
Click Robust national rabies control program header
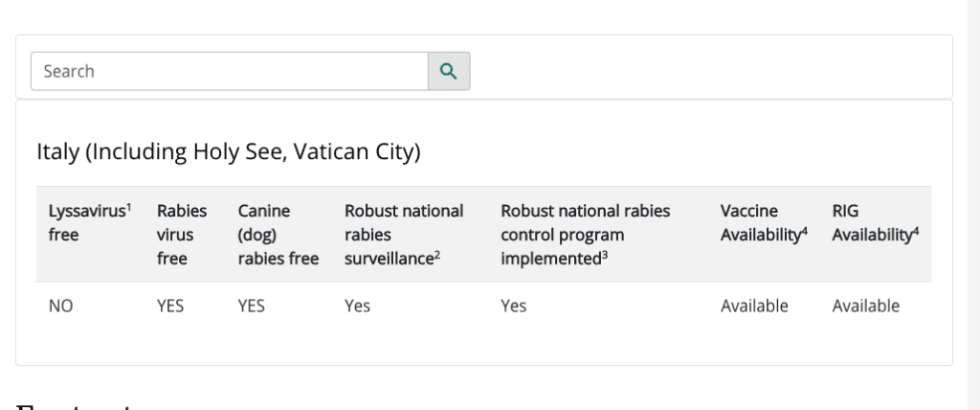[x=585, y=234]
